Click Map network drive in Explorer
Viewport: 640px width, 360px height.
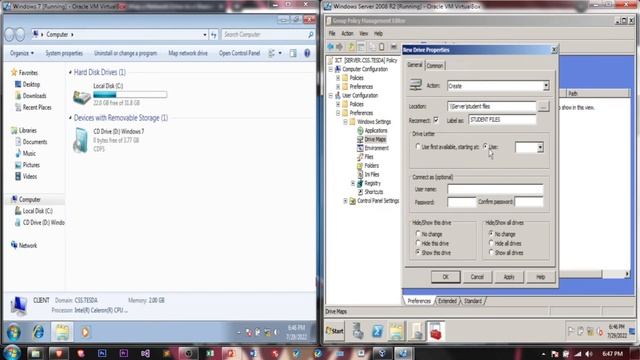tap(188, 53)
